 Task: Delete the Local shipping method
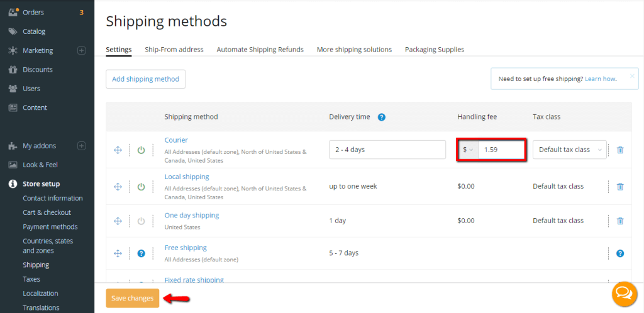(x=620, y=187)
